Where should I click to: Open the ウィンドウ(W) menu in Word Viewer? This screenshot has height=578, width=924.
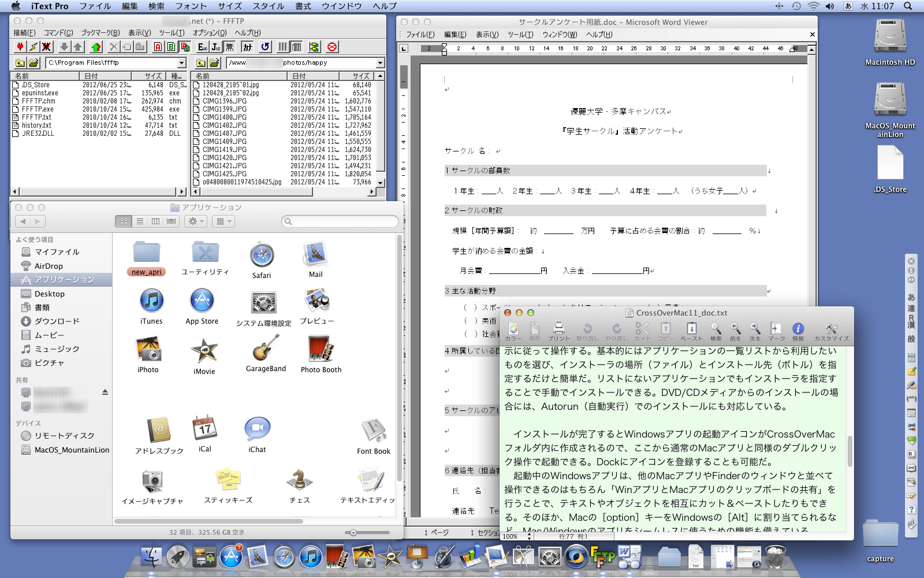[x=560, y=35]
